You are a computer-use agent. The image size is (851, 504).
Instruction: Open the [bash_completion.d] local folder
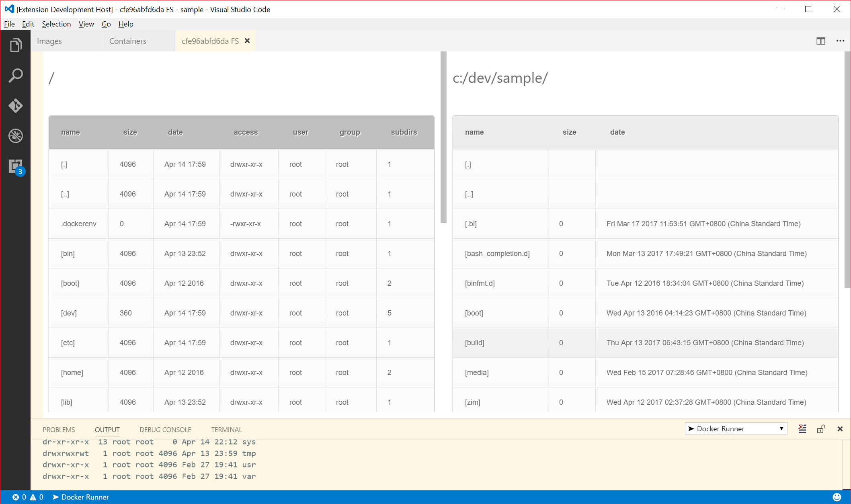(x=497, y=254)
